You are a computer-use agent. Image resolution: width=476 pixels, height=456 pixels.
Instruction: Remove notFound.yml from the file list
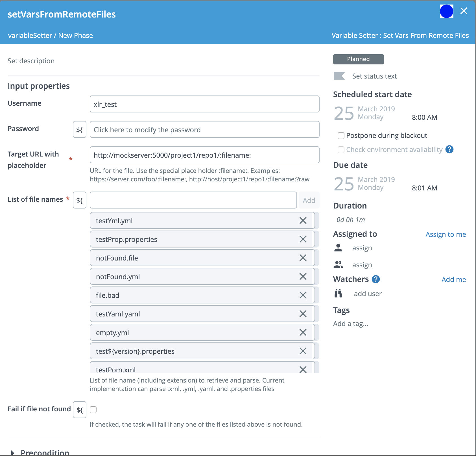point(303,277)
